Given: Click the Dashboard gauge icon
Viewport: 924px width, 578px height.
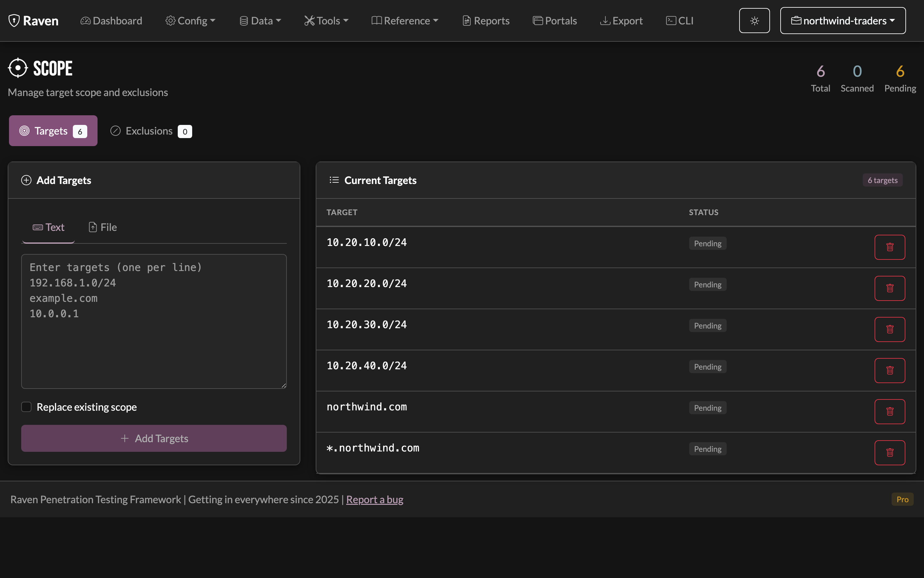Looking at the screenshot, I should [86, 21].
